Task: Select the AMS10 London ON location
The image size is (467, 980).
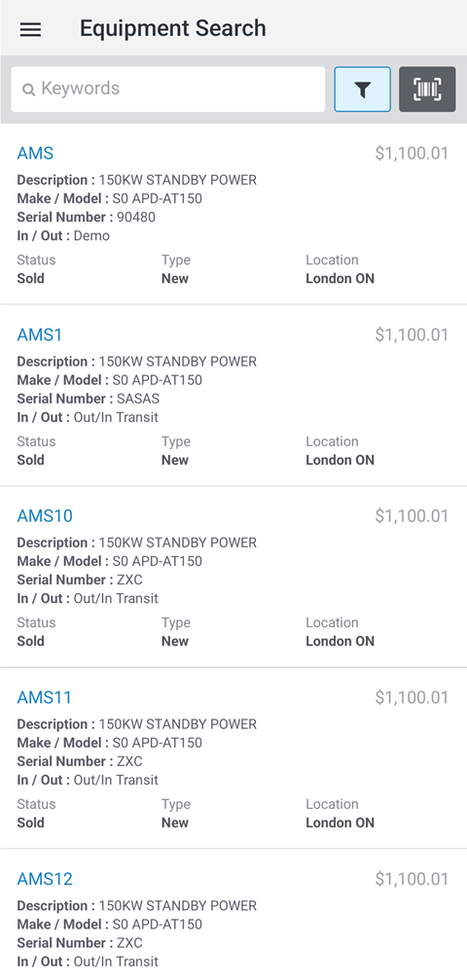Action: [341, 641]
